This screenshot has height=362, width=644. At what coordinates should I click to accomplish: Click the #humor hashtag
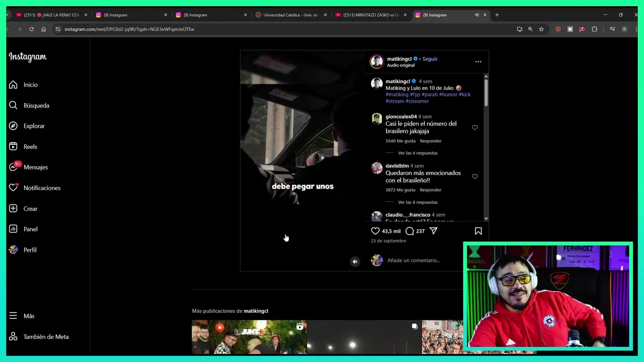[448, 95]
